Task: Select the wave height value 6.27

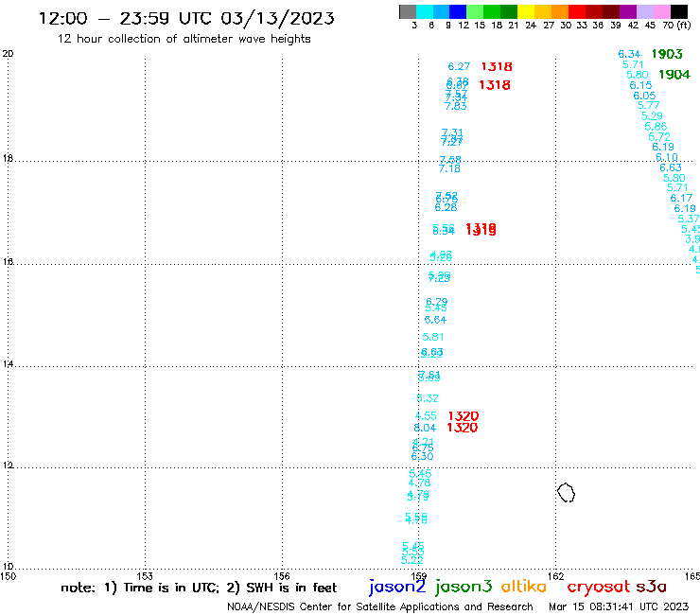Action: click(459, 66)
